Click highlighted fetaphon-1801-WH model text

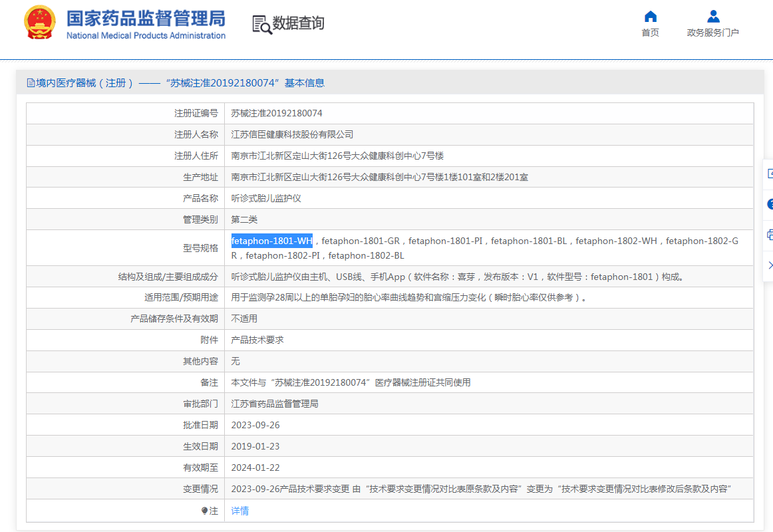point(271,241)
